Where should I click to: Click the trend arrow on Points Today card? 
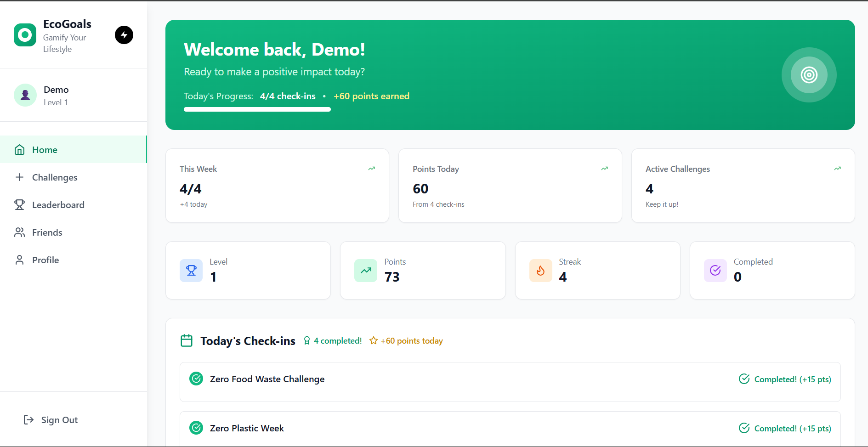coord(604,169)
